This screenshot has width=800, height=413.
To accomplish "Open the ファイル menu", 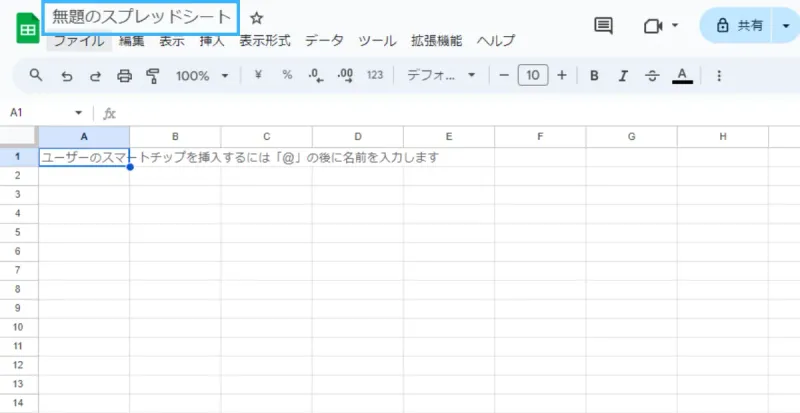I will (79, 41).
